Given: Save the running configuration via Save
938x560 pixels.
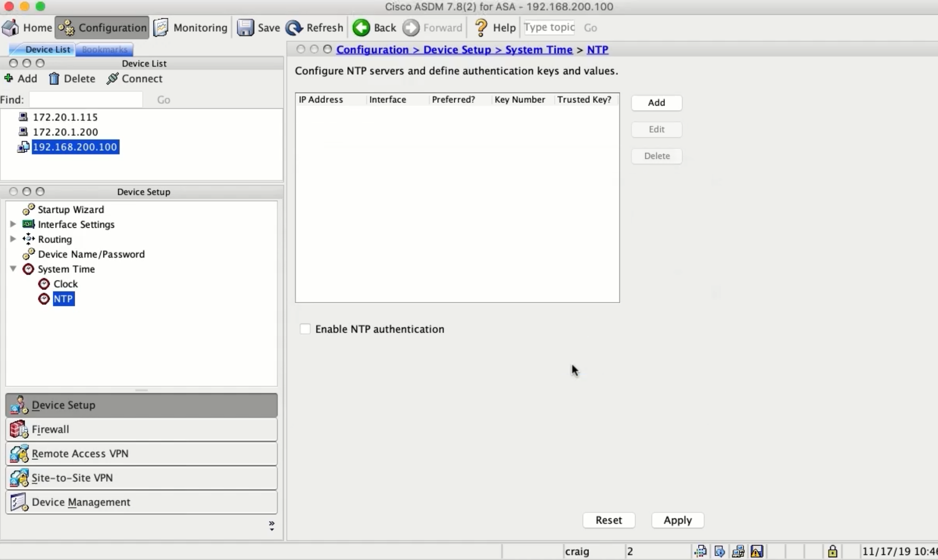Looking at the screenshot, I should click(258, 28).
